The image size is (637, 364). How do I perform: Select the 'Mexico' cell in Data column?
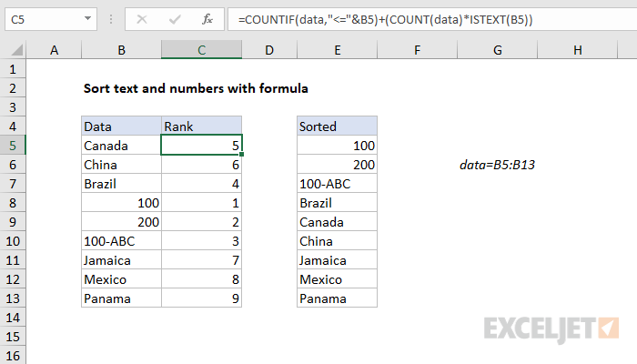point(121,279)
